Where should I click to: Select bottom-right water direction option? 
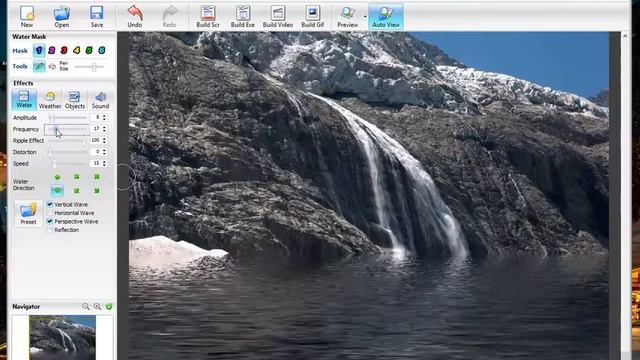point(97,191)
